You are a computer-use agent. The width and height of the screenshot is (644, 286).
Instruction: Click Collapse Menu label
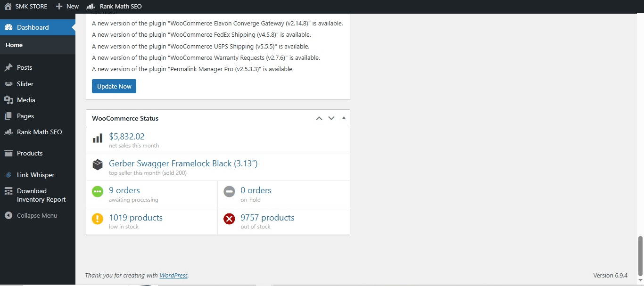(x=37, y=215)
